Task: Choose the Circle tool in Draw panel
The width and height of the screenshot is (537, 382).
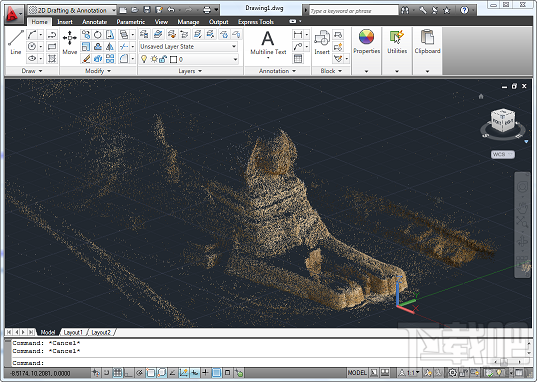Action: tap(32, 46)
